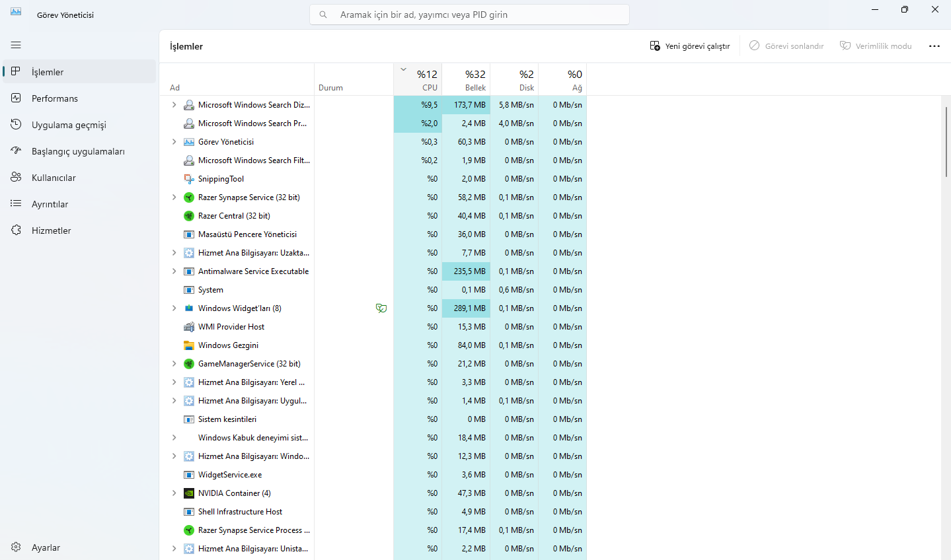Select the Shell Infrastructure Host row

pos(373,512)
